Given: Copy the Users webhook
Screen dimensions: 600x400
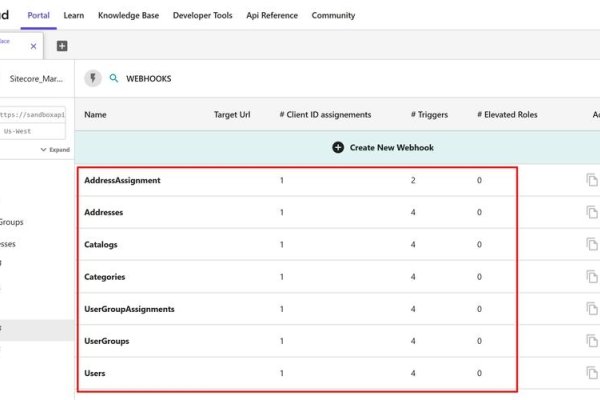Looking at the screenshot, I should tap(592, 373).
